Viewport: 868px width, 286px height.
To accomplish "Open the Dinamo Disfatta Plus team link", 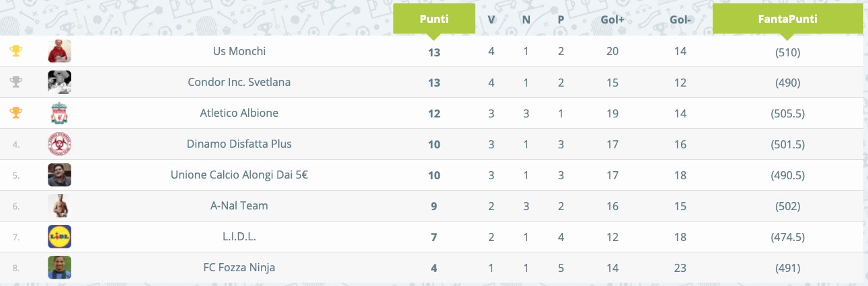I will (x=239, y=144).
